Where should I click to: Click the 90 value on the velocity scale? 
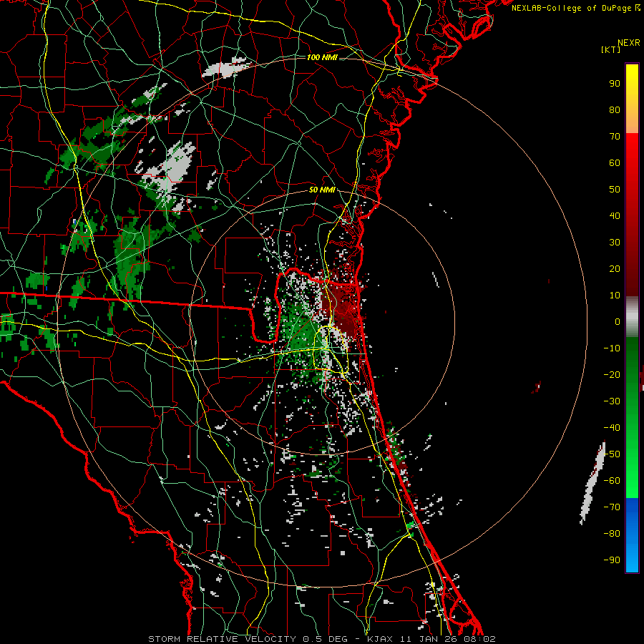[x=615, y=84]
